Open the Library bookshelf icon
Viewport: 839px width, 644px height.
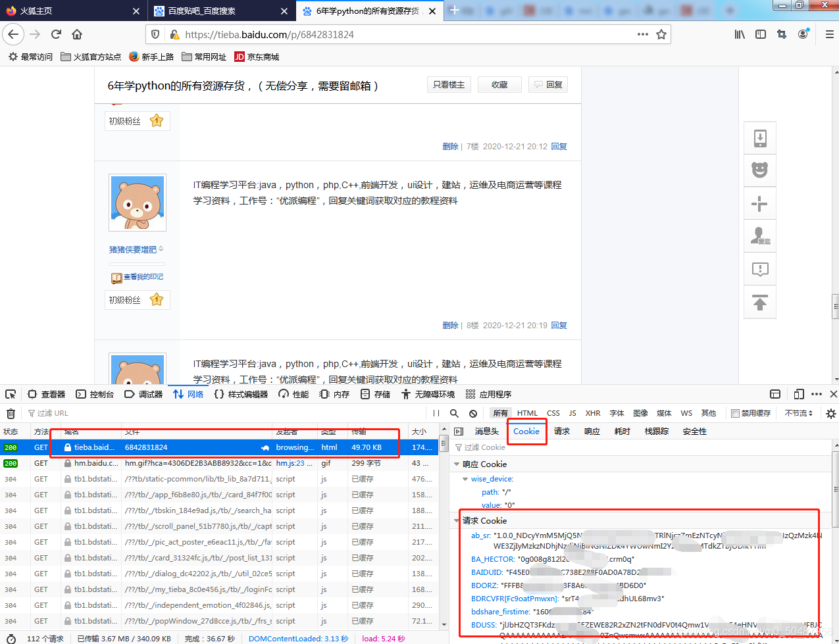pyautogui.click(x=739, y=34)
